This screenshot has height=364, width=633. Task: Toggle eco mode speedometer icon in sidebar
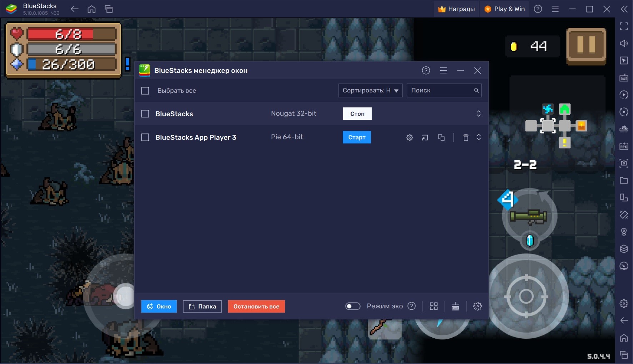coord(624,266)
